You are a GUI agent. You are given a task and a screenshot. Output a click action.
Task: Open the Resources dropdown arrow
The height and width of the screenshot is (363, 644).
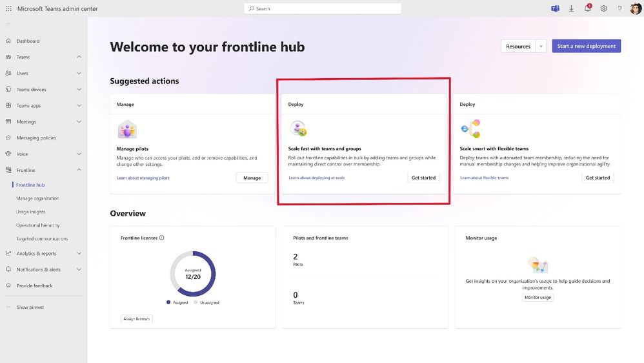tap(541, 46)
